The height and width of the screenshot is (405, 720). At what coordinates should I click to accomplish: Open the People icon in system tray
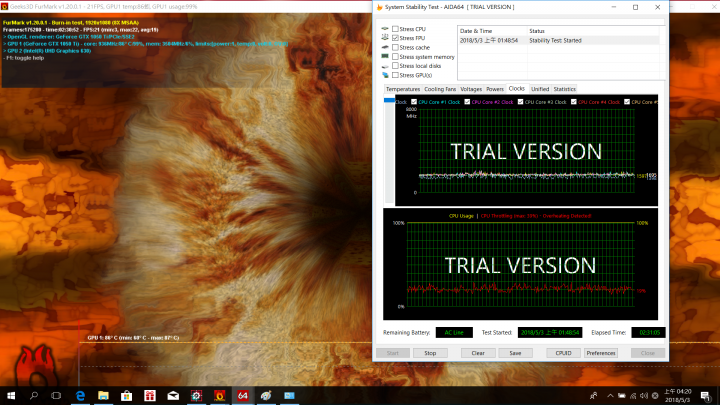[x=594, y=395]
